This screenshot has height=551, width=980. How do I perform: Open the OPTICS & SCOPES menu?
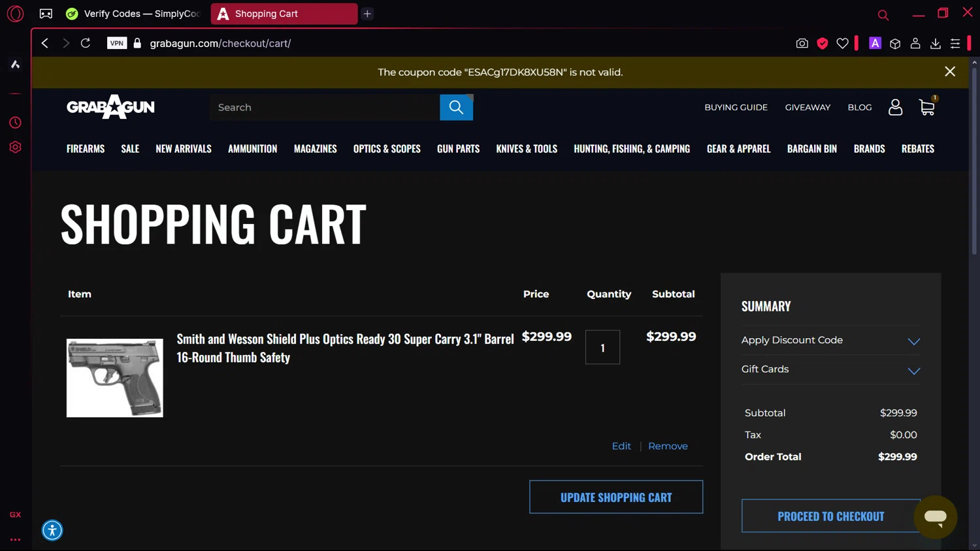387,149
